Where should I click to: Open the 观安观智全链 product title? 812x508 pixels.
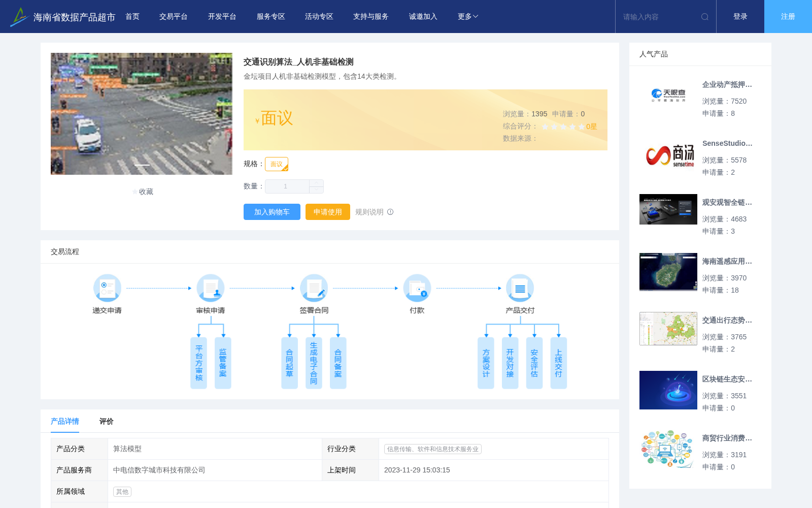point(727,203)
